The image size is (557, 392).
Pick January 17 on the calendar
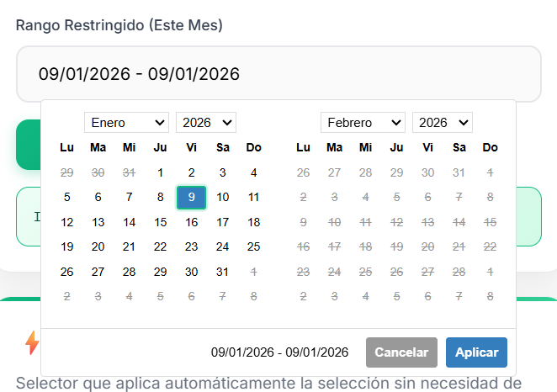click(x=222, y=222)
